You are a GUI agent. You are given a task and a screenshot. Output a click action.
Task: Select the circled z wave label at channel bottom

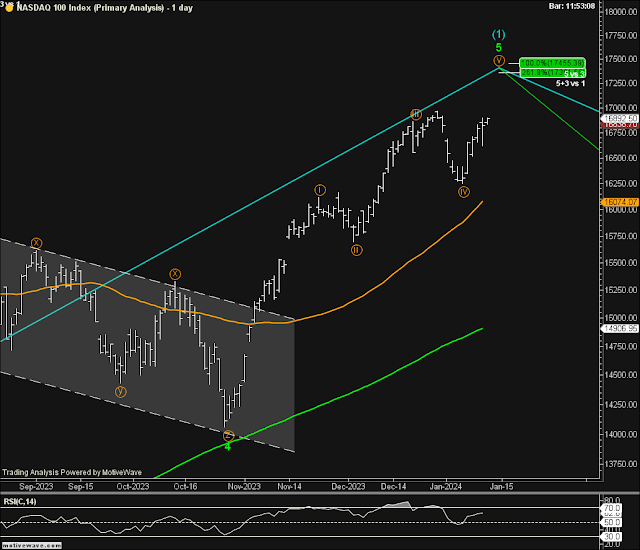coord(229,436)
